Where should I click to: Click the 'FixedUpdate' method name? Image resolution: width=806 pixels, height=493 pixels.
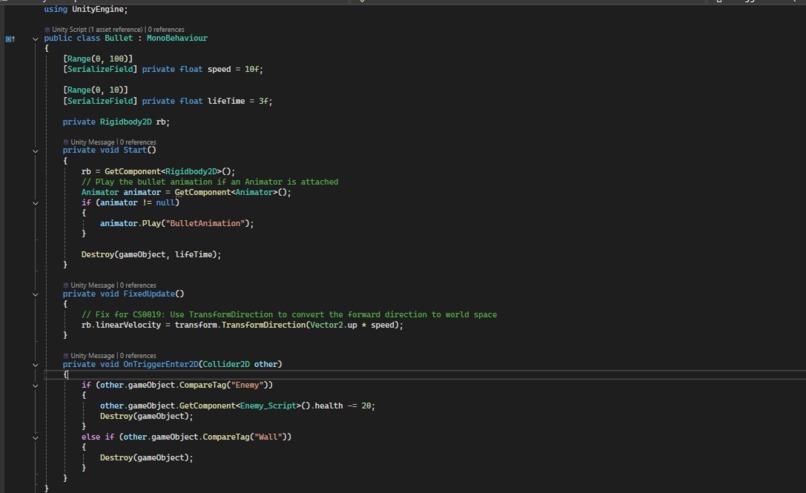[x=149, y=294]
